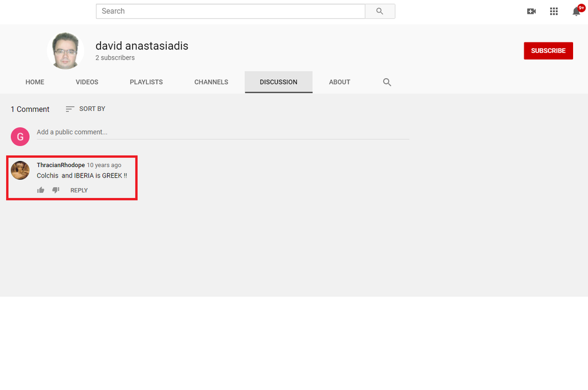Click the 10 years ago timestamp
Screen dimensions: 588x390
click(x=105, y=165)
